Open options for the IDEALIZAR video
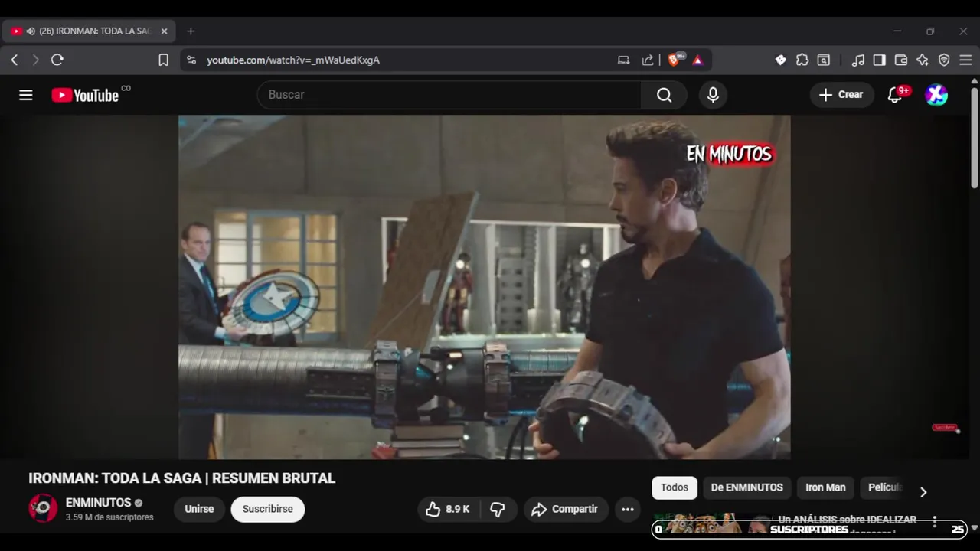 tap(934, 521)
